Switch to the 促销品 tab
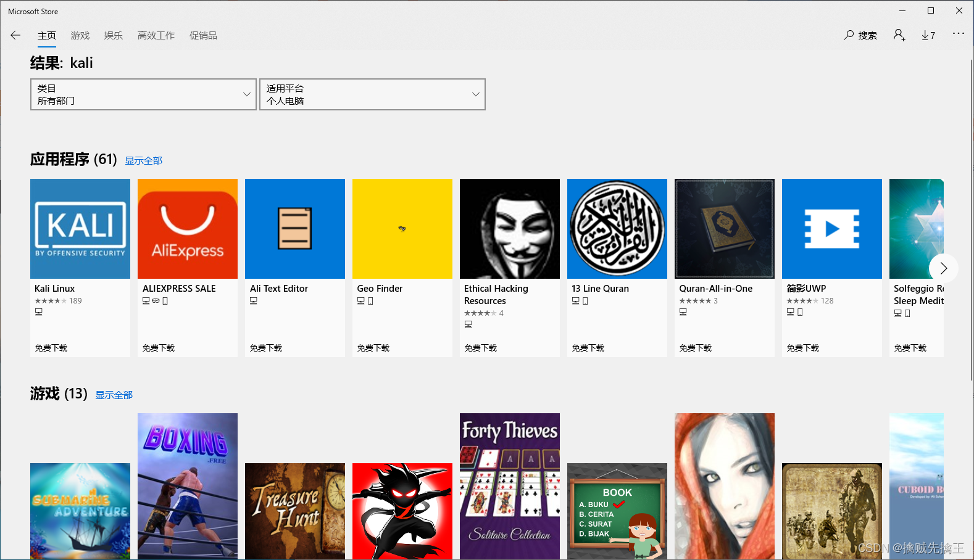Image resolution: width=974 pixels, height=560 pixels. (x=203, y=36)
